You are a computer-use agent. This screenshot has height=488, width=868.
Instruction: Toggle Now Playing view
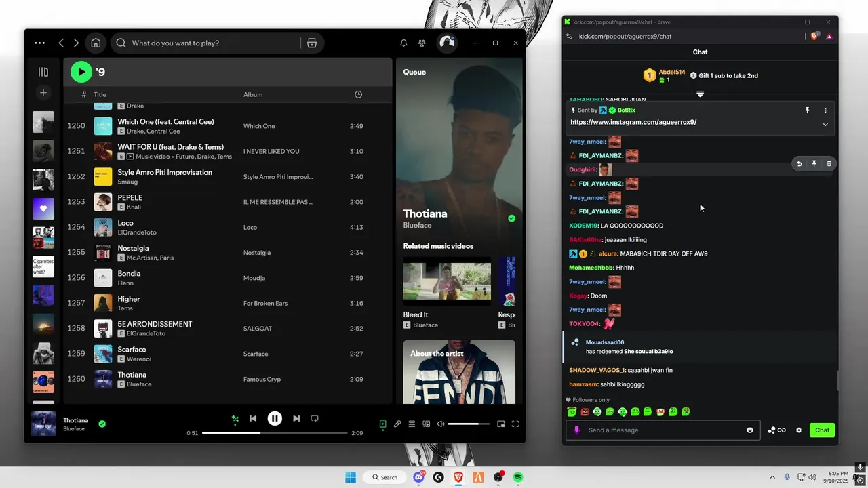point(383,424)
